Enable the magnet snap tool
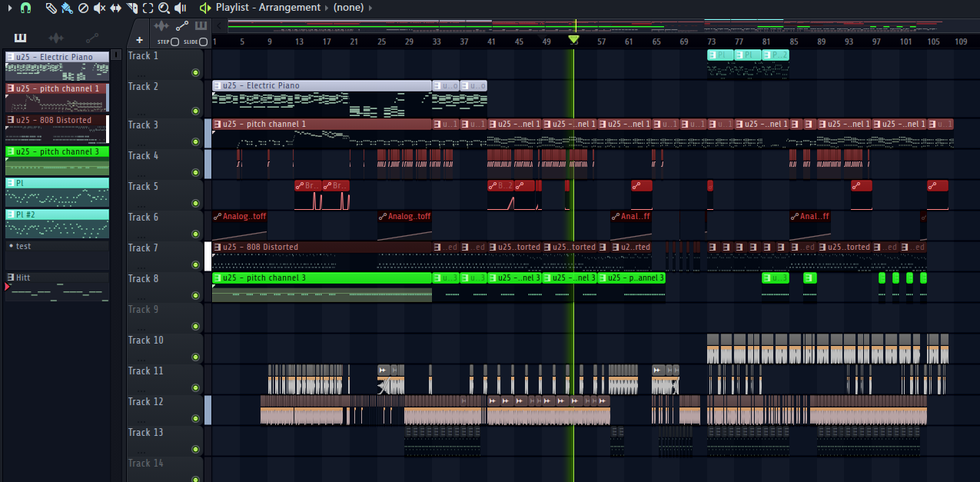 coord(25,8)
